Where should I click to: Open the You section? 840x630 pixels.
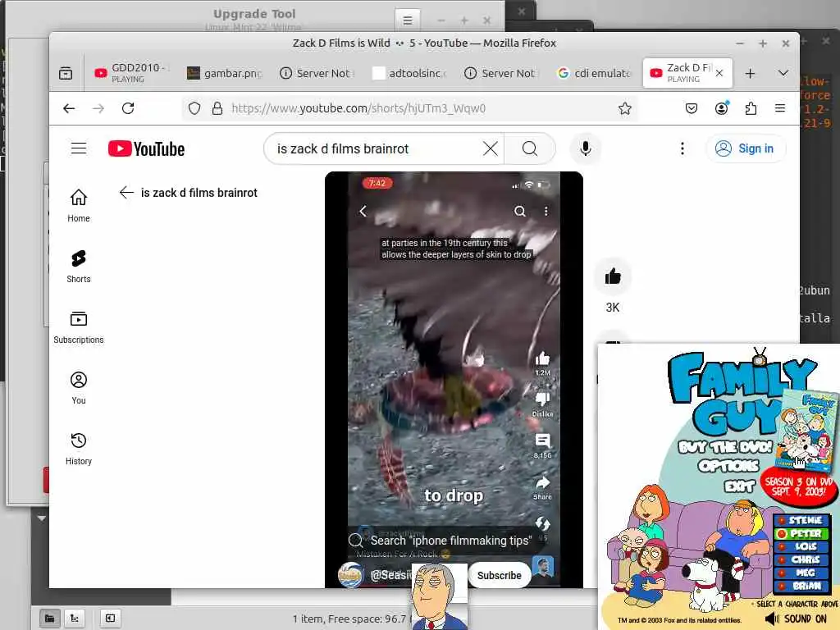pyautogui.click(x=79, y=388)
